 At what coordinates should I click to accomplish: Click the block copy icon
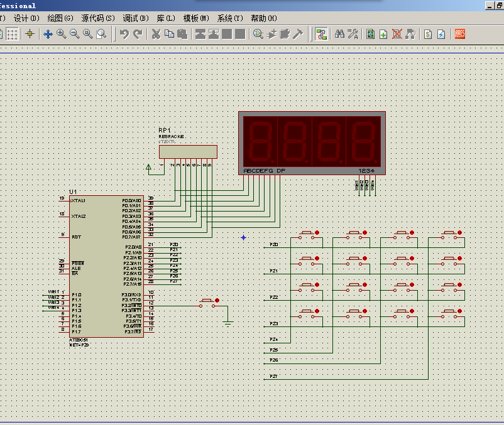(x=200, y=34)
